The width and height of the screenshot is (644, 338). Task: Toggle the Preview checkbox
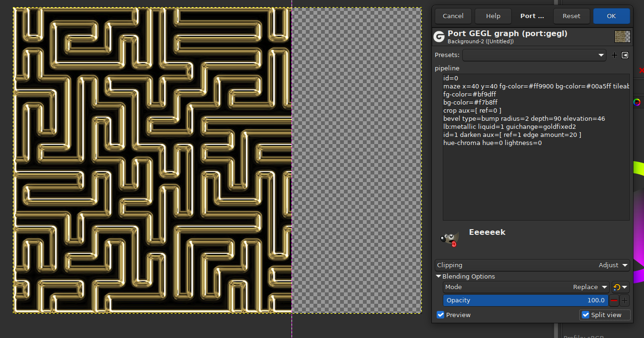[440, 315]
